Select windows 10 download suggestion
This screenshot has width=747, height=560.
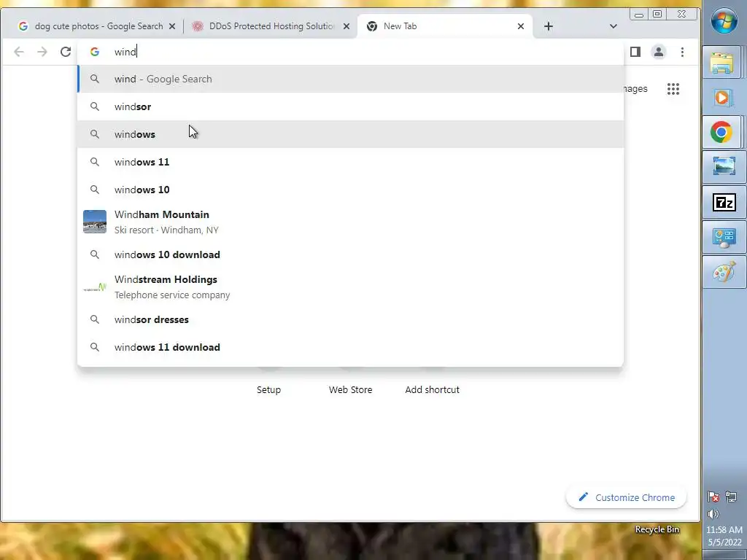350,254
